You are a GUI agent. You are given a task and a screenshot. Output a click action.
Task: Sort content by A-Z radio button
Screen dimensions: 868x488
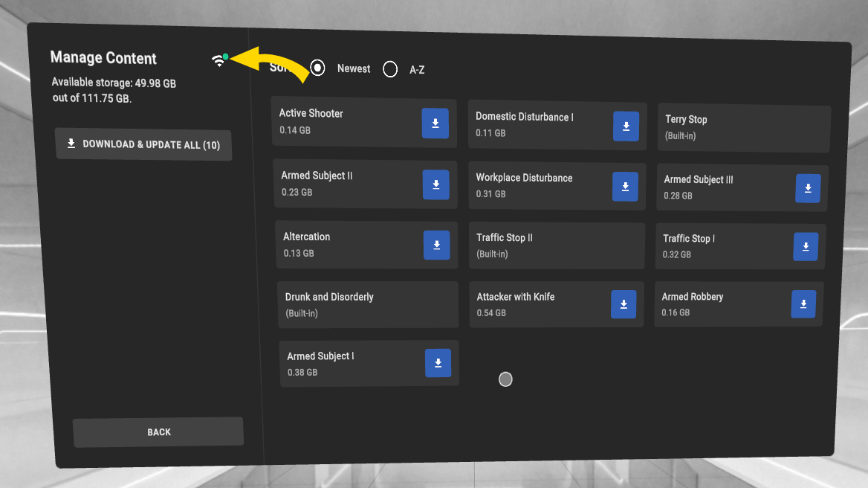(390, 70)
